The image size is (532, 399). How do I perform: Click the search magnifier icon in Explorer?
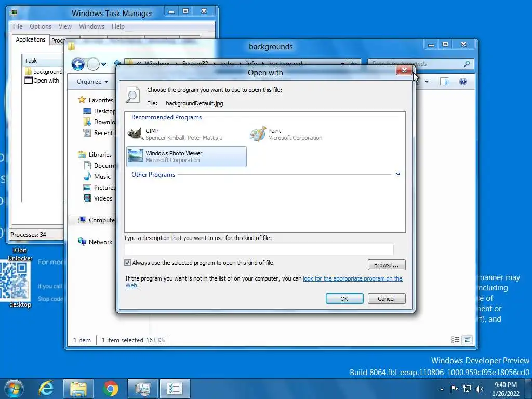(467, 64)
